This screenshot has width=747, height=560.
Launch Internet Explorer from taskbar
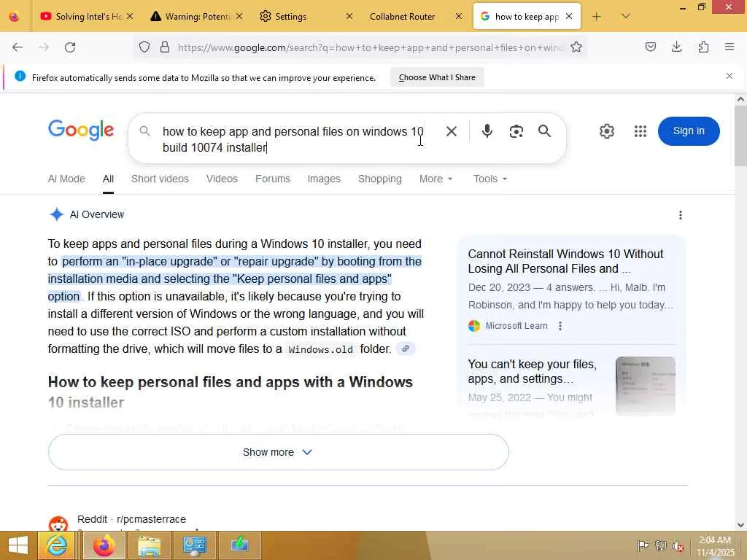[56, 545]
